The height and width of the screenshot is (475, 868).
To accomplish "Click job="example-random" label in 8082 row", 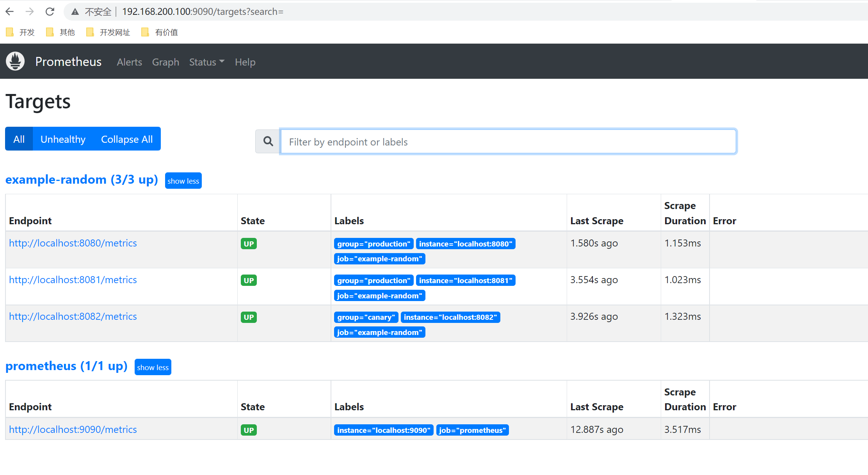I will [380, 332].
